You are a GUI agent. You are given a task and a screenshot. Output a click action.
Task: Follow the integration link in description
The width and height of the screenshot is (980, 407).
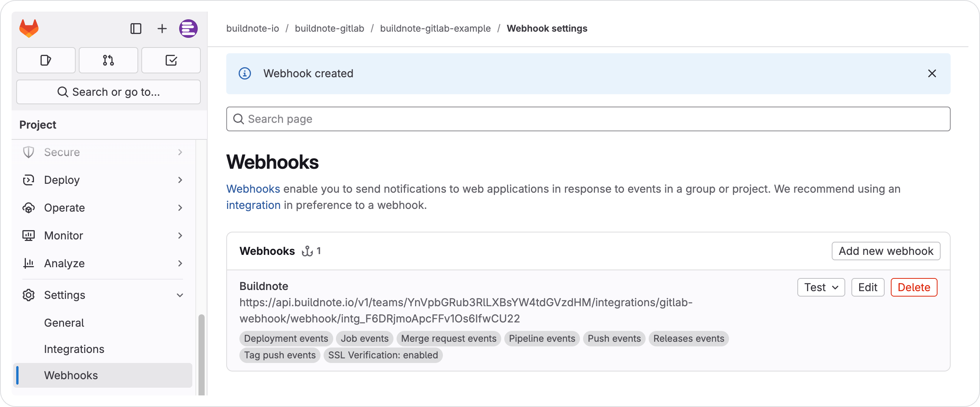coord(253,205)
